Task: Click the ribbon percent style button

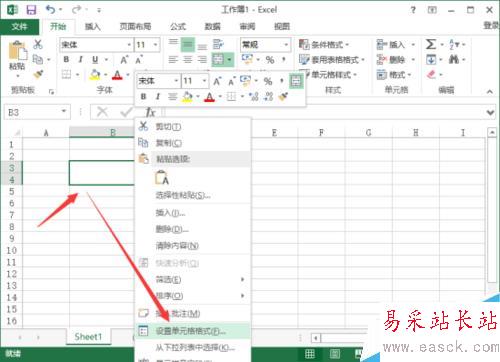Action: (270, 60)
